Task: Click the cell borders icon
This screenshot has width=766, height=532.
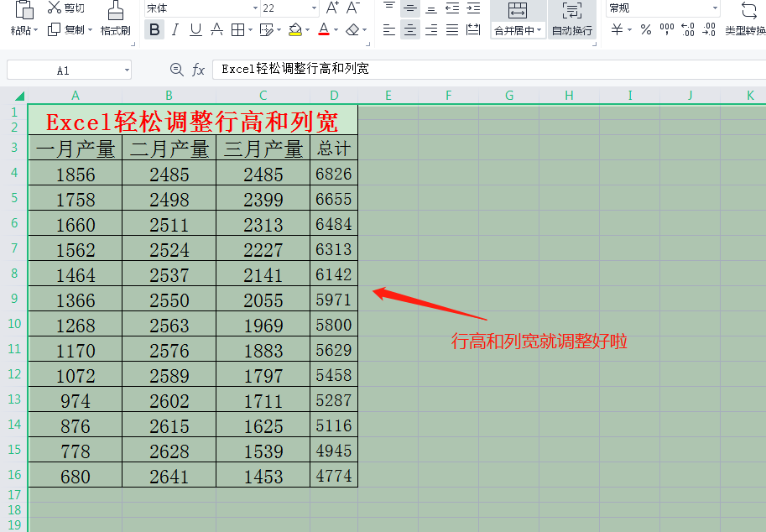Action: [x=238, y=30]
